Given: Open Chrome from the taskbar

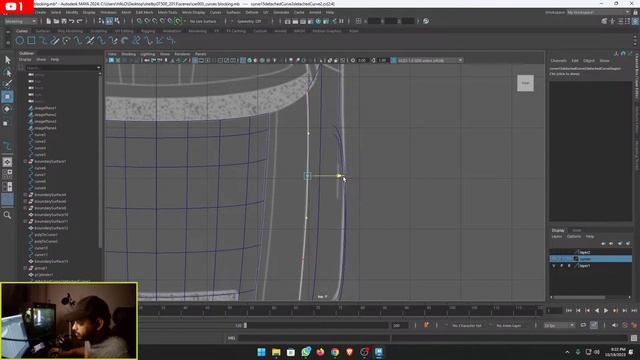Looking at the screenshot, I should click(x=335, y=352).
